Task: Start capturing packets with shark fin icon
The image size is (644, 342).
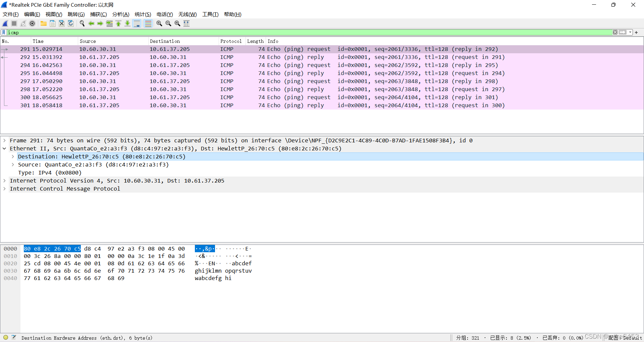Action: click(x=5, y=23)
